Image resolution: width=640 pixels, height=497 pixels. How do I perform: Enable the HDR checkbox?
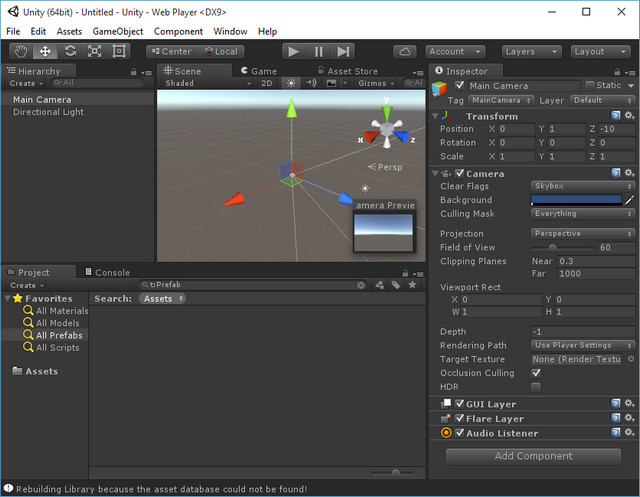[x=536, y=387]
